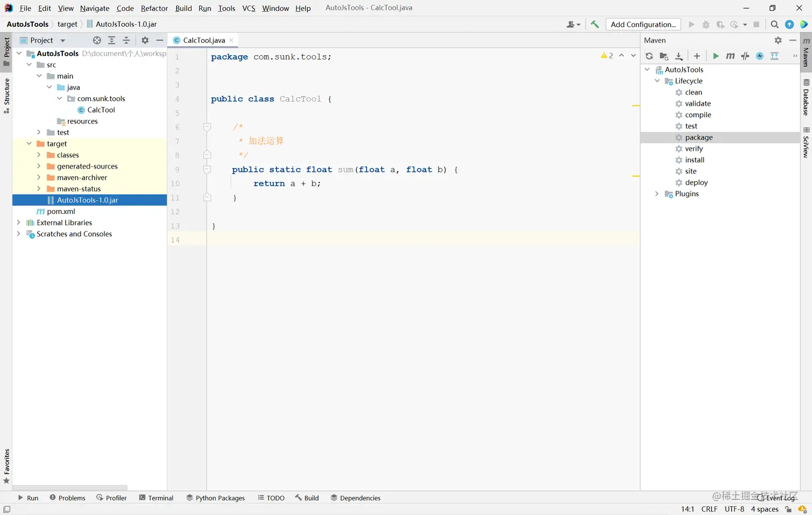Generate sources and update folders in Maven
Image resolution: width=812 pixels, height=515 pixels.
664,56
